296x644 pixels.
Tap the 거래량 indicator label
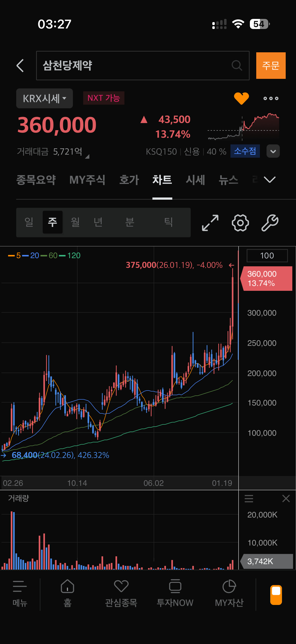click(18, 498)
